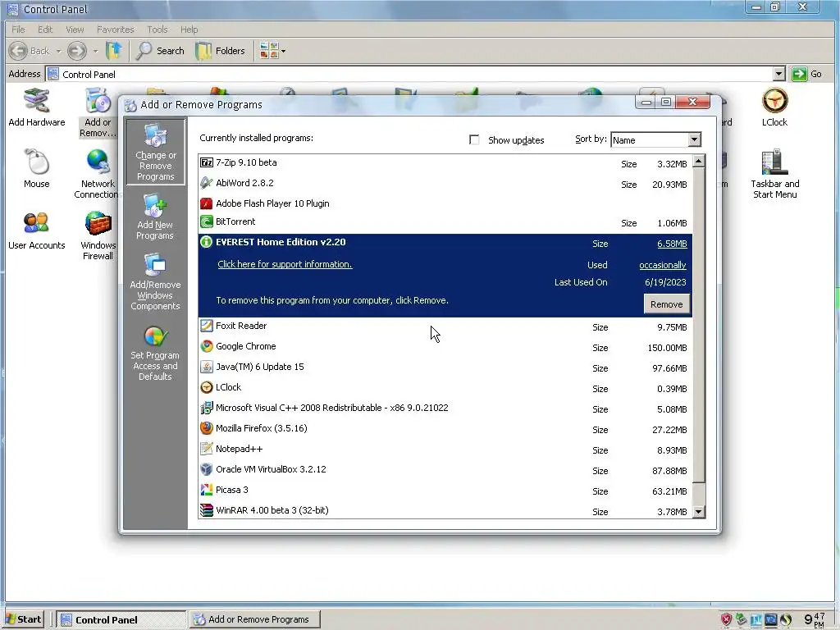The image size is (840, 630).
Task: Click the Start button
Action: tap(24, 619)
